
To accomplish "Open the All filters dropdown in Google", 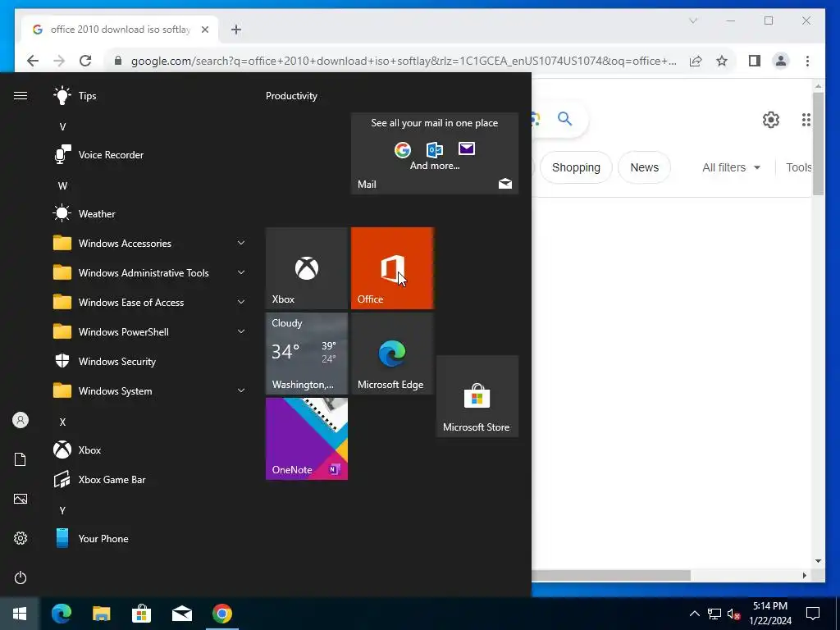I will click(x=731, y=167).
